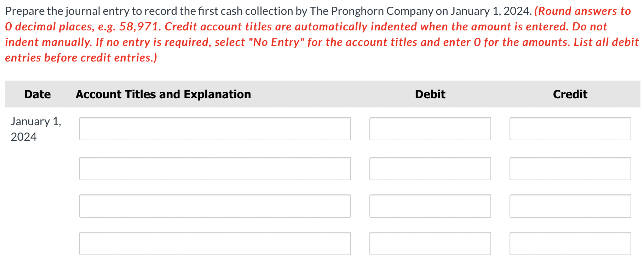Click the Debit column header
Viewport: 644px width, 275px height.
click(430, 94)
